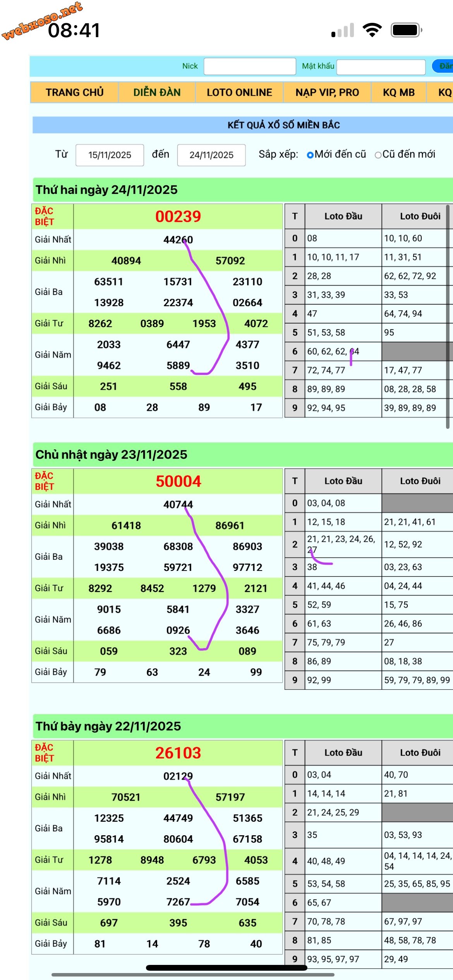This screenshot has height=980, width=453.
Task: Open LOTO ONLINE in the navigation bar
Action: 239,93
